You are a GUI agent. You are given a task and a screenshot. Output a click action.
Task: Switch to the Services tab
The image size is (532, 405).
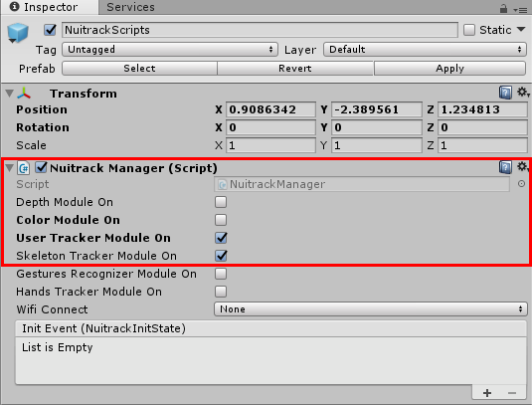click(x=130, y=7)
